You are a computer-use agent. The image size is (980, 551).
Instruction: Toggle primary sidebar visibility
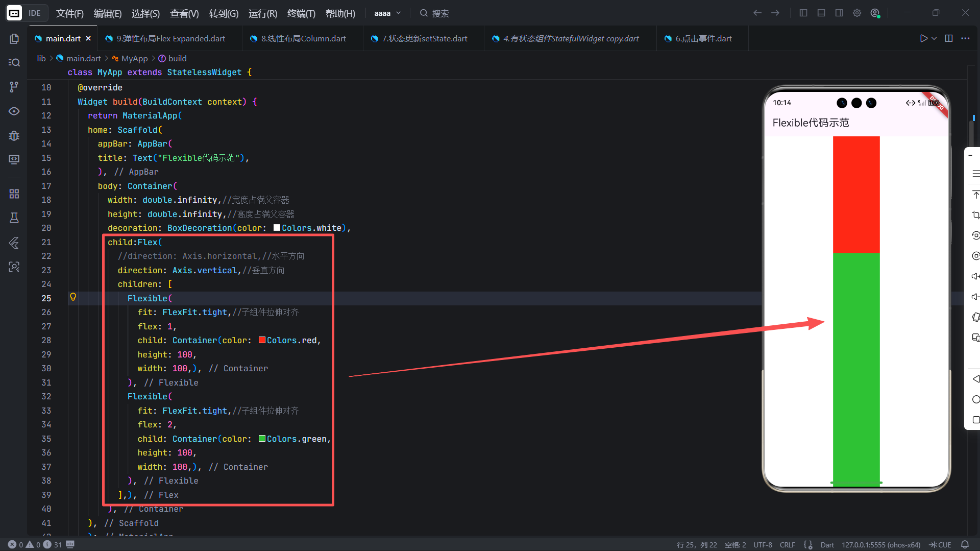point(803,13)
